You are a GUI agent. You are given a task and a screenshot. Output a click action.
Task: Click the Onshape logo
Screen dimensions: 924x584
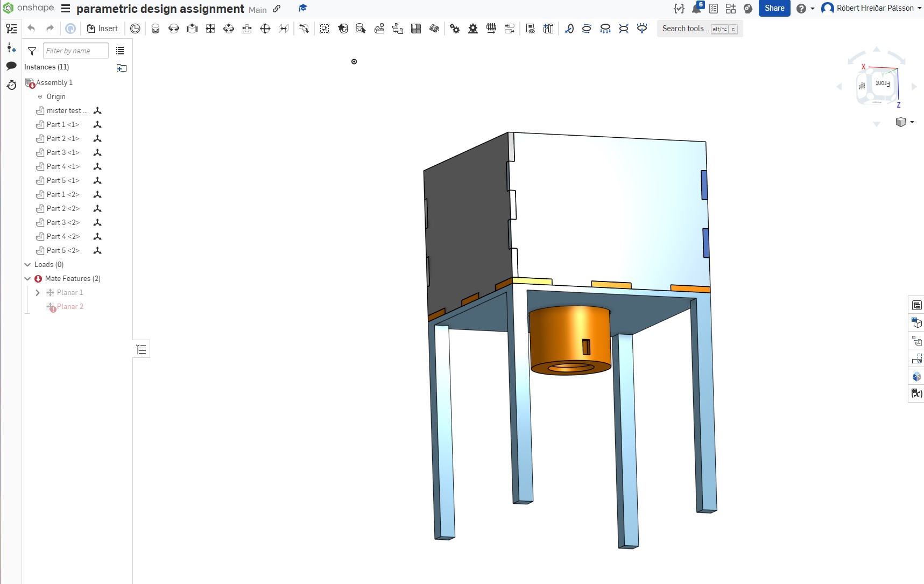pyautogui.click(x=29, y=8)
